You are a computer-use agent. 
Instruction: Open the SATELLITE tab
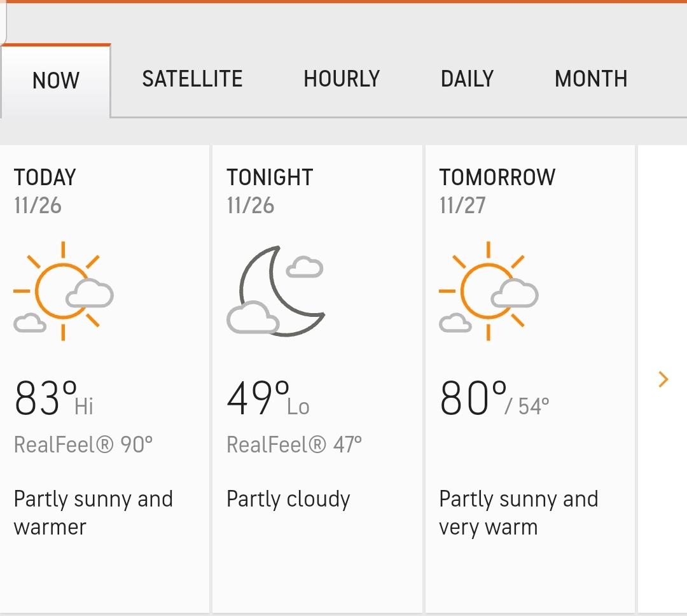(192, 79)
